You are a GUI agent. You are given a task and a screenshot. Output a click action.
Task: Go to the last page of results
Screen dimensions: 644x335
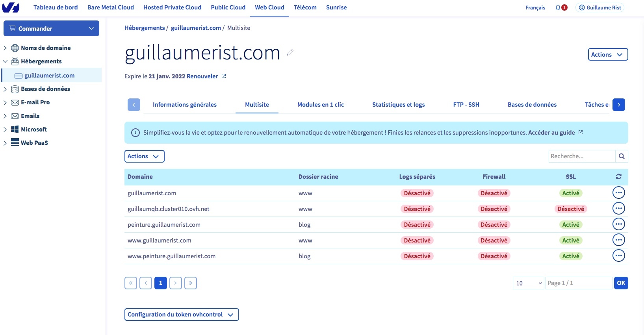pos(191,283)
